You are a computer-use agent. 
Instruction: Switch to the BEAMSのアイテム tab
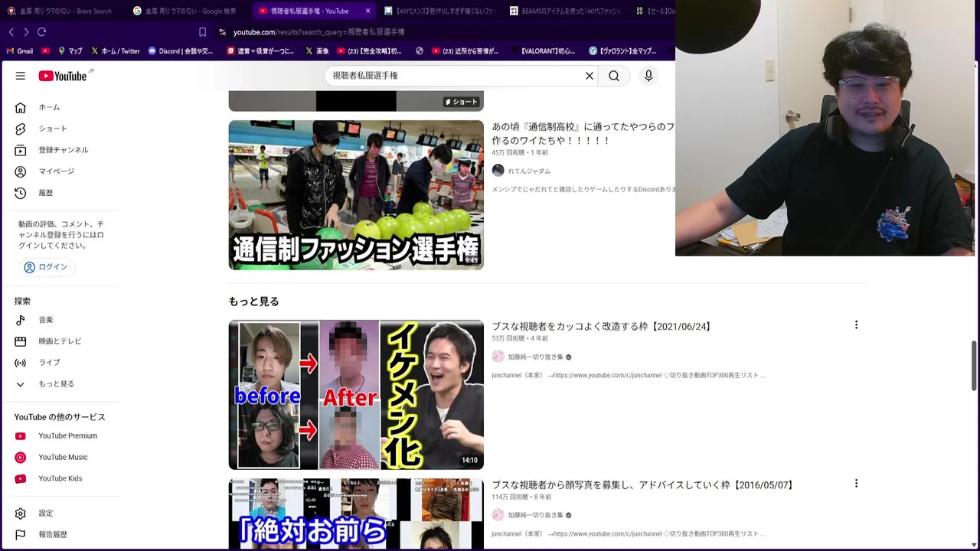click(x=565, y=11)
